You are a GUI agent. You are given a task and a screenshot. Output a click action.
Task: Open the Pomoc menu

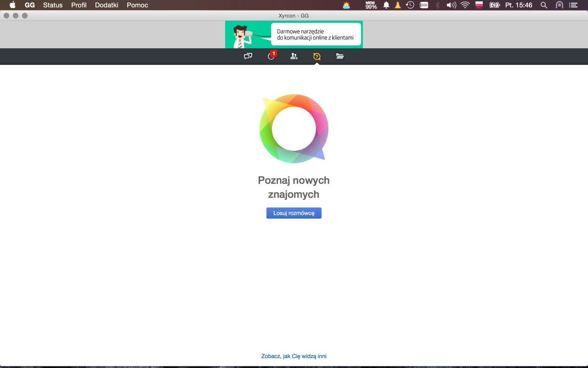(x=137, y=5)
